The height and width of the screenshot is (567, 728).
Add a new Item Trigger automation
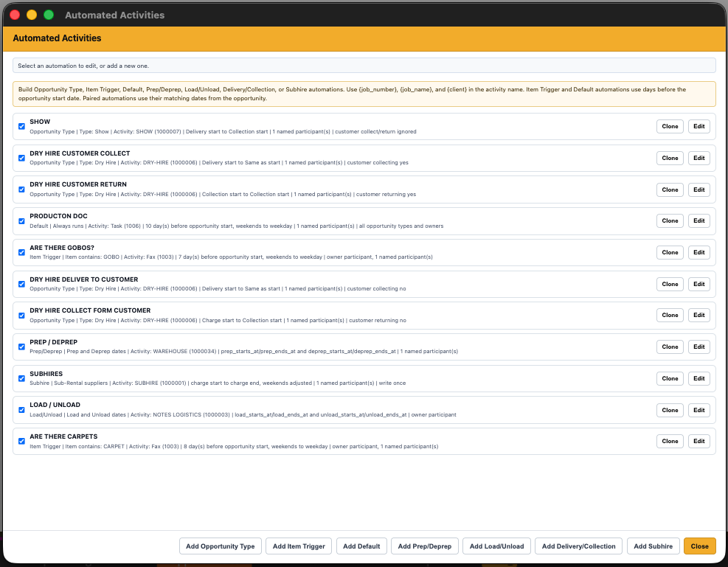click(x=298, y=546)
